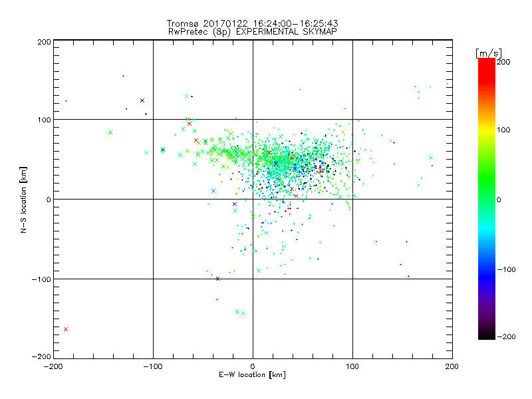Click the "N-S location [km]" axis label

(23, 200)
